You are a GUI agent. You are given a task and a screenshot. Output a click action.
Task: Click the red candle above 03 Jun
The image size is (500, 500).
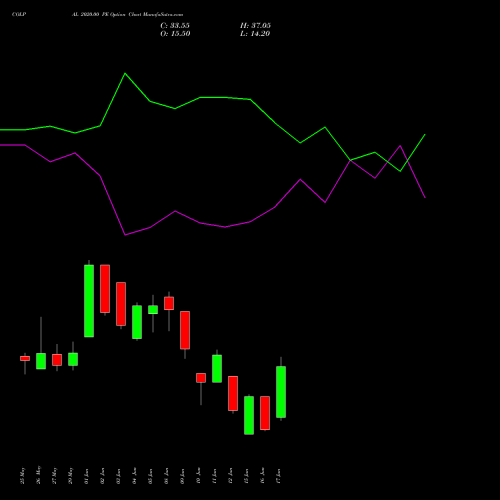click(x=121, y=304)
